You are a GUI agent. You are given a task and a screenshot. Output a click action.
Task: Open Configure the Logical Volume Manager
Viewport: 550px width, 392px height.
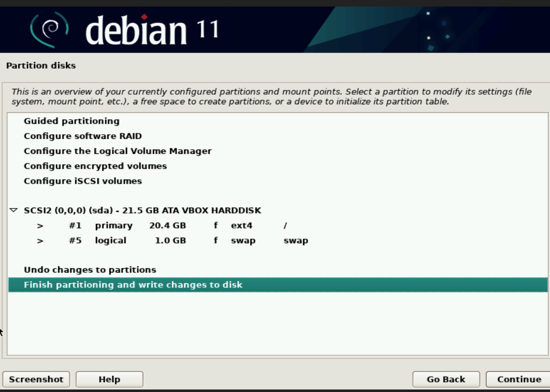click(117, 151)
